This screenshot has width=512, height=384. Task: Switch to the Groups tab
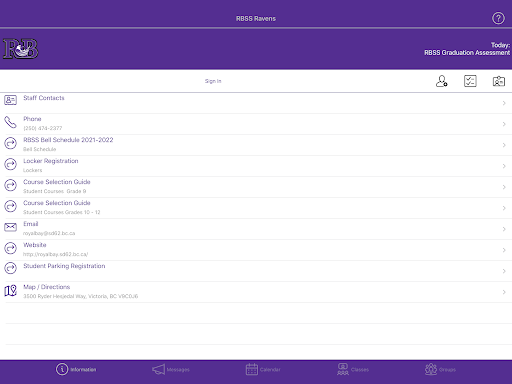[440, 369]
